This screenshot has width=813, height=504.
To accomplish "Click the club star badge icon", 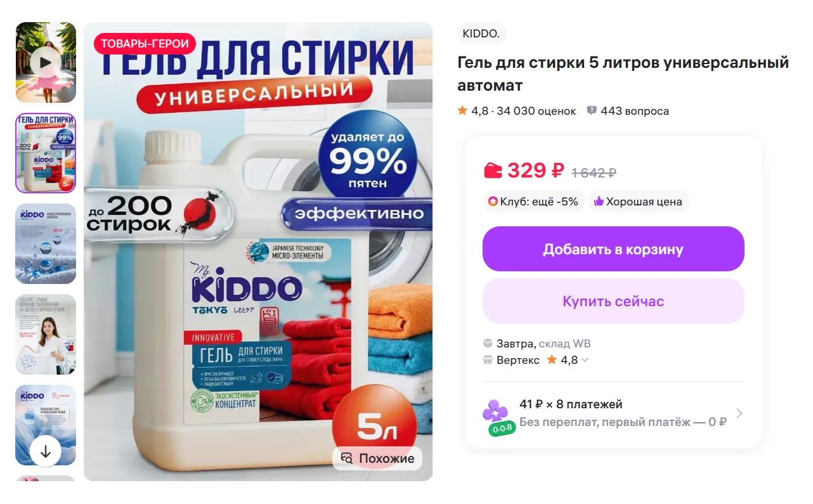I will (x=493, y=202).
